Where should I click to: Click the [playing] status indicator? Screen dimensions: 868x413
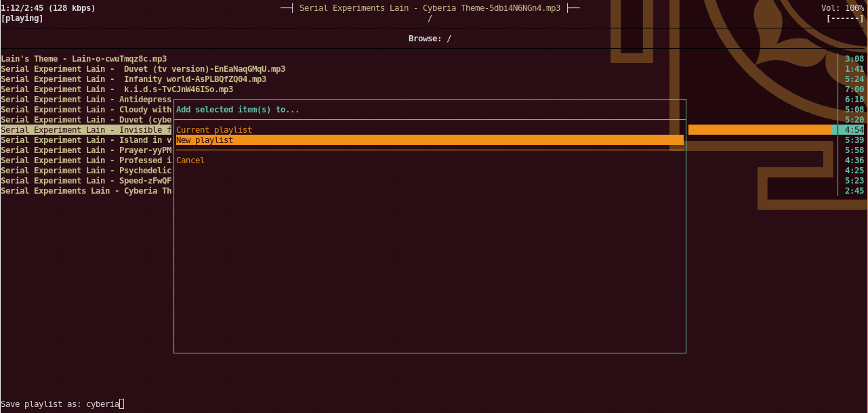22,18
